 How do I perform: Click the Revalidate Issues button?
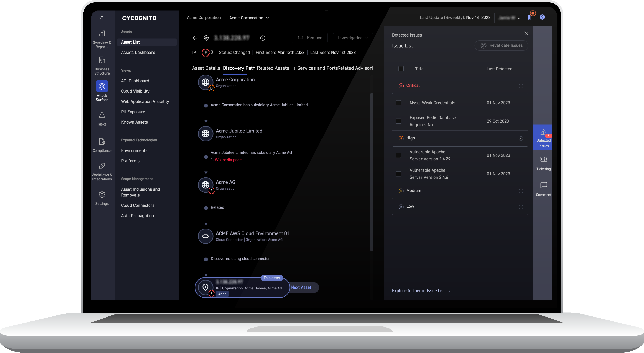pos(501,45)
